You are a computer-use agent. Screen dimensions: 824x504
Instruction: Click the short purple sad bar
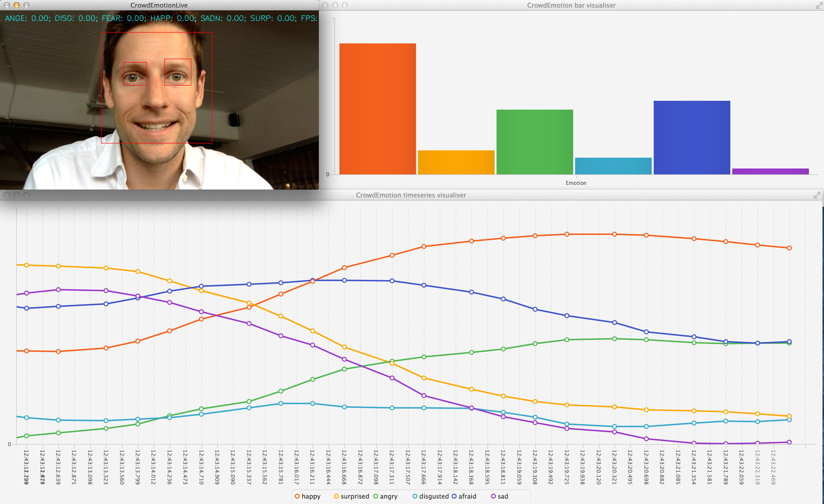coord(771,171)
